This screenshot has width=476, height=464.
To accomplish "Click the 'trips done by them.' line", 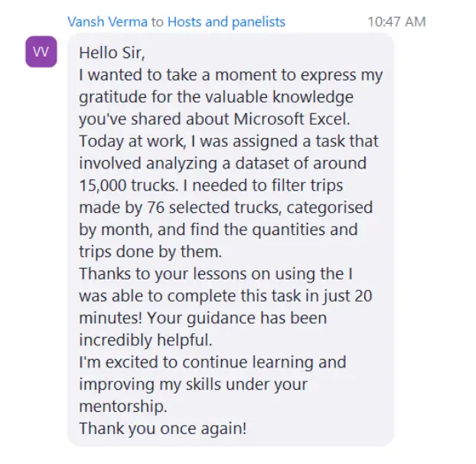I will click(x=150, y=252).
